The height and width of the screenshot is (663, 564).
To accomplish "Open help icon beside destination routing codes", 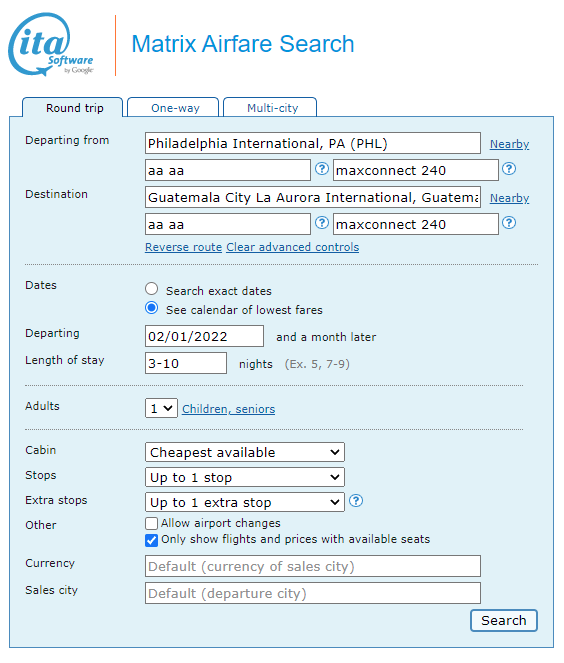I will (322, 223).
